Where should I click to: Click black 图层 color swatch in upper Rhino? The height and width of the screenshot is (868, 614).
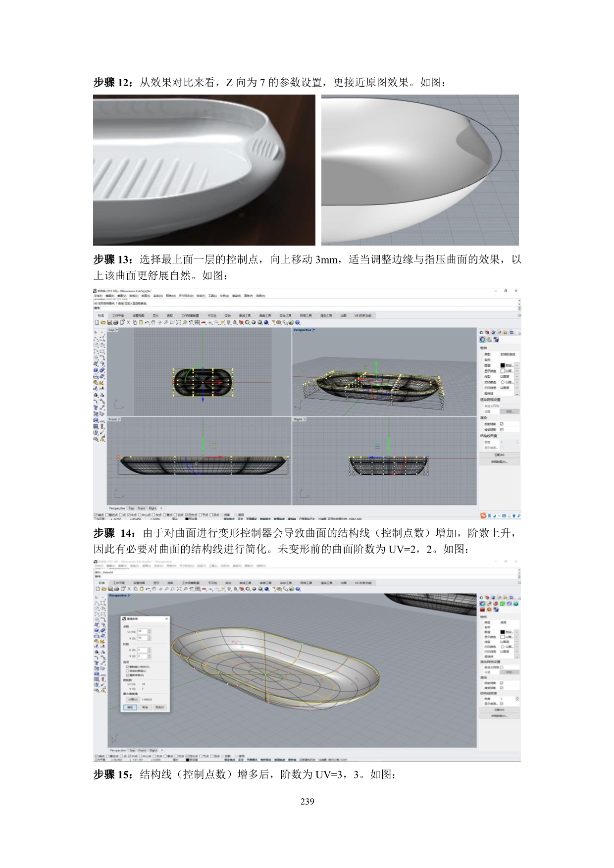pos(503,365)
